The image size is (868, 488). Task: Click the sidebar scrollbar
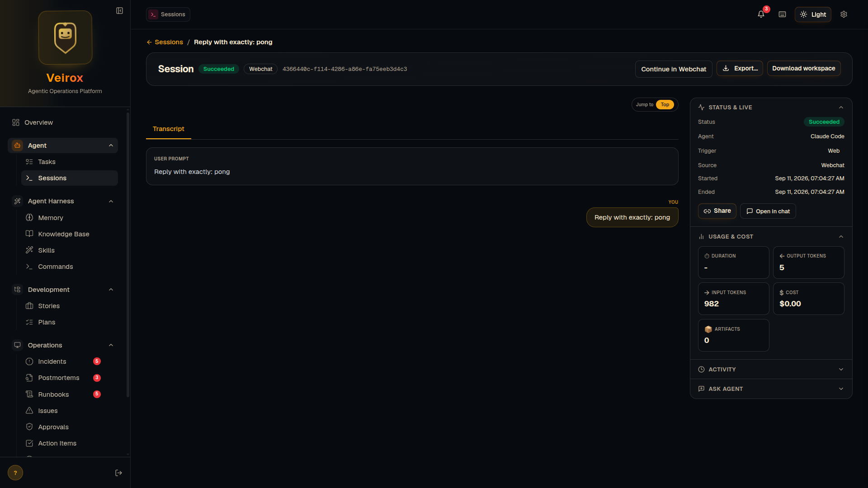coord(128,255)
